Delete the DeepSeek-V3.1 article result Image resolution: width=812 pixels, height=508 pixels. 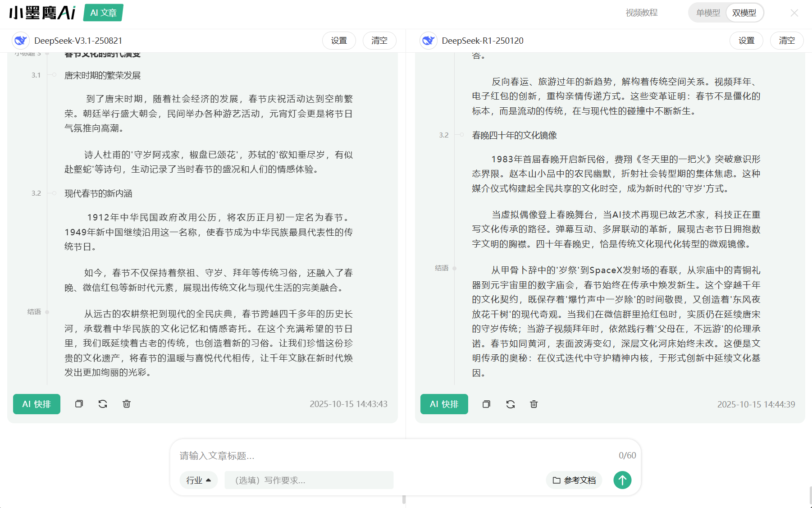click(127, 404)
